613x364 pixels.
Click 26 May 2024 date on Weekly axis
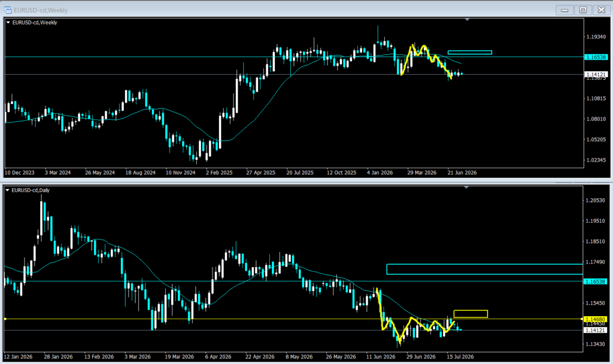coord(100,172)
